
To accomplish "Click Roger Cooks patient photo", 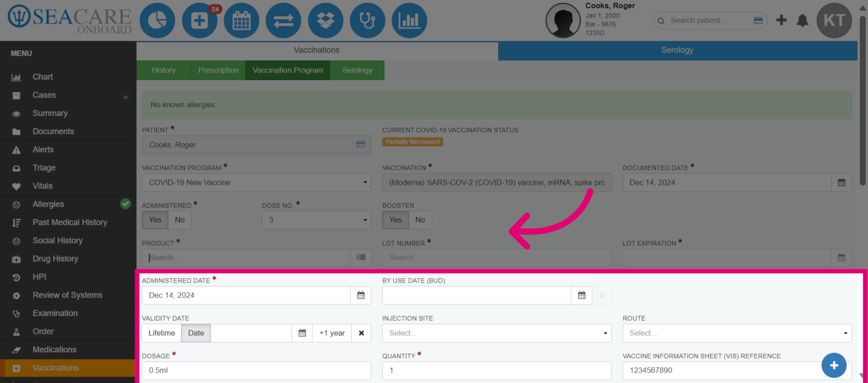I will pyautogui.click(x=563, y=20).
